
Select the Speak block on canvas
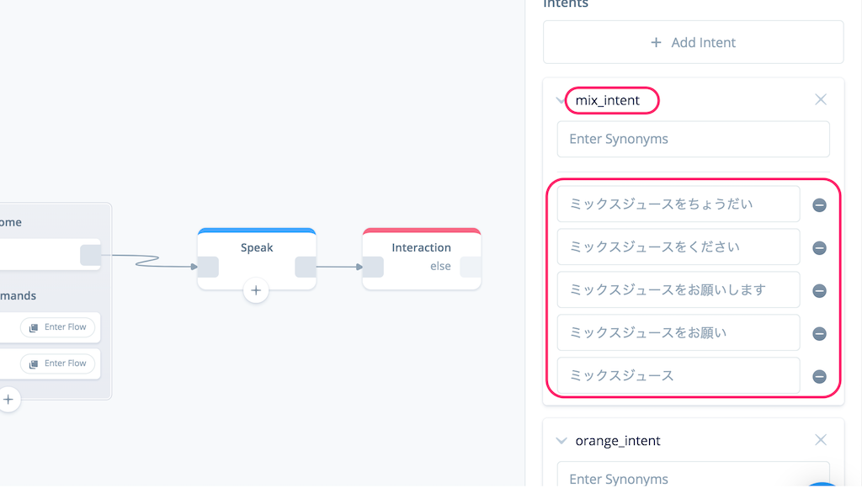(x=257, y=247)
